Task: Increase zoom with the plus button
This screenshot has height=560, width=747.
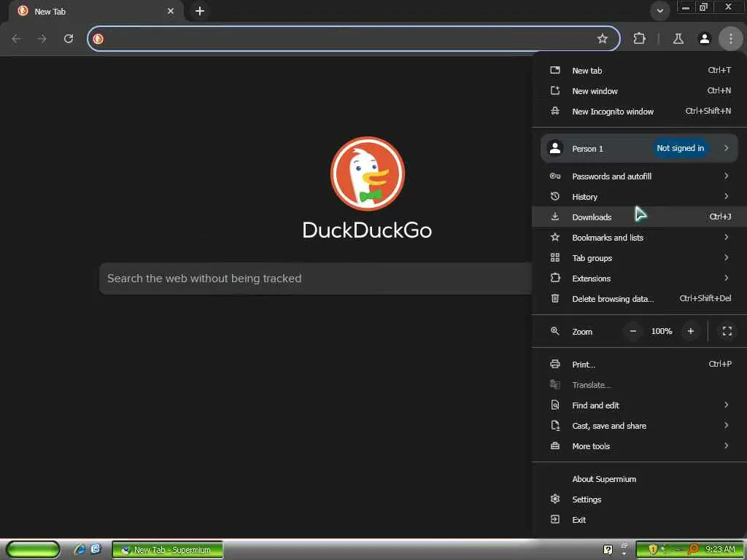Action: tap(691, 332)
